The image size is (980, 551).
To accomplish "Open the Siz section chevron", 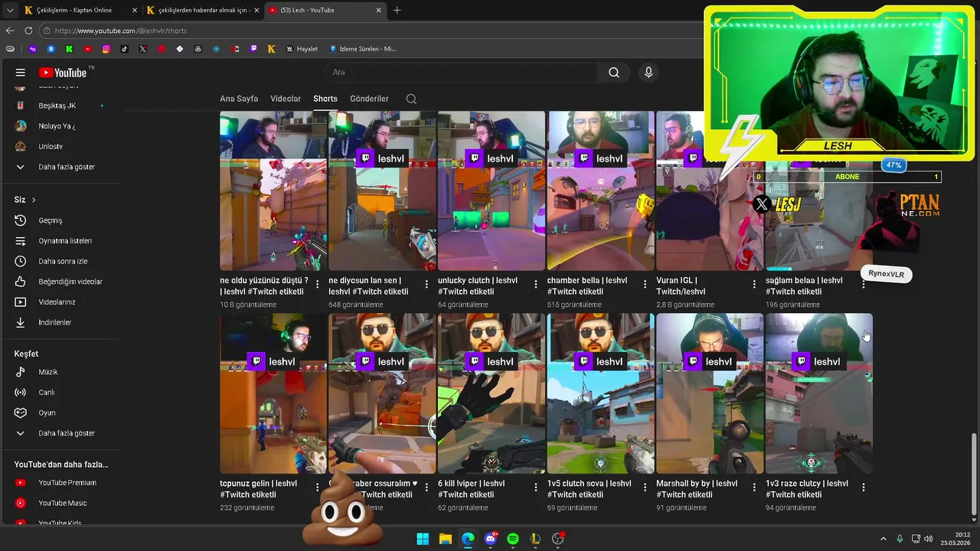I will coord(34,200).
